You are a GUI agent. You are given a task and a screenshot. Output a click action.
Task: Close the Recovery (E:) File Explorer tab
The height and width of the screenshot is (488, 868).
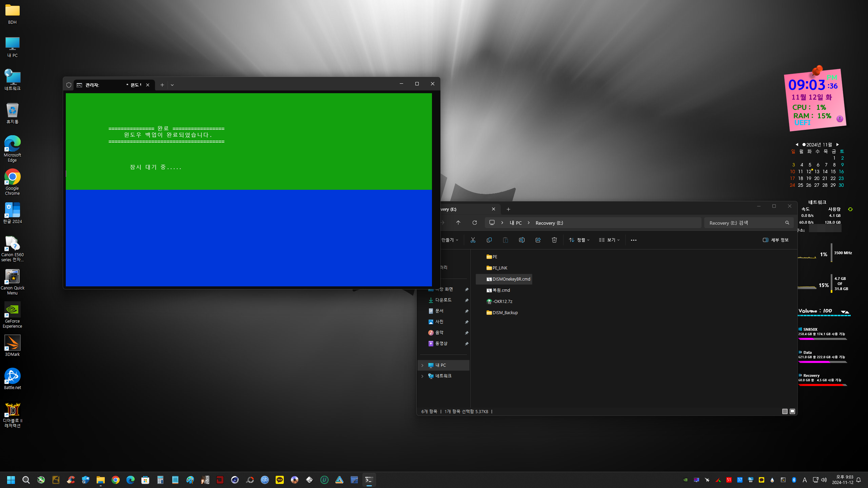(x=493, y=209)
